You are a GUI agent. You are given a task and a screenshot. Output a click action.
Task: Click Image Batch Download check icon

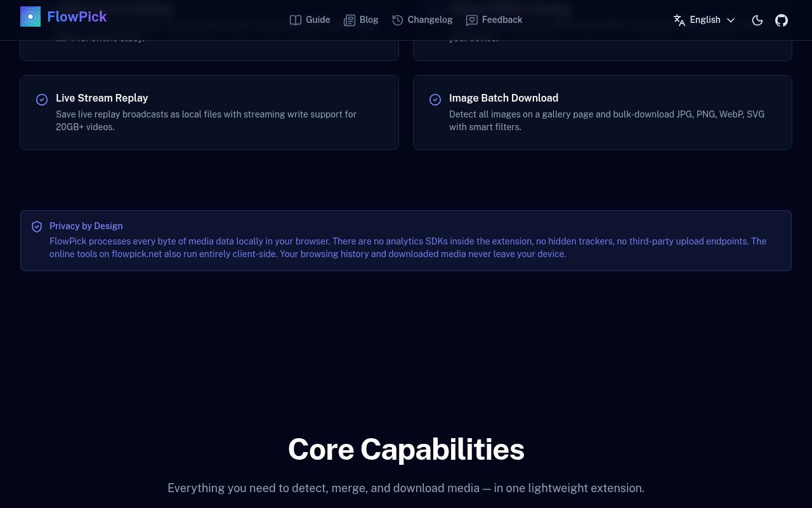(x=435, y=100)
